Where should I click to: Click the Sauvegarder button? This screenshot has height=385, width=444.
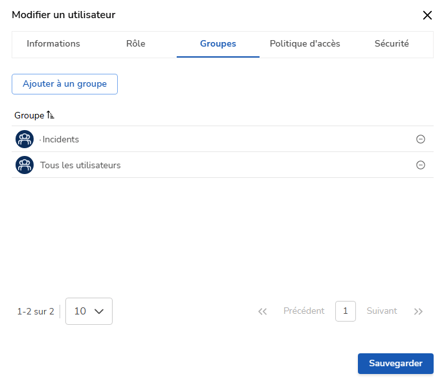coord(396,363)
